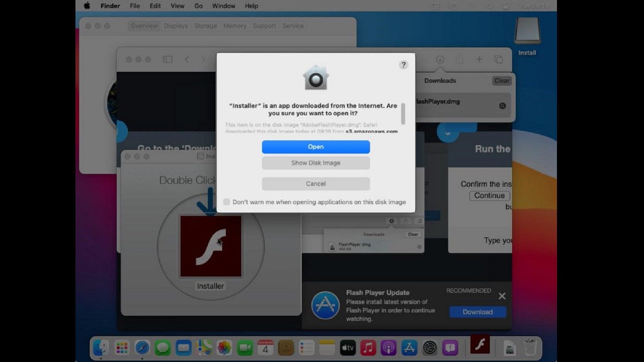Viewport: 644px width, 362px height.
Task: Click the Flash Installer icon in disk window
Action: pos(211,246)
